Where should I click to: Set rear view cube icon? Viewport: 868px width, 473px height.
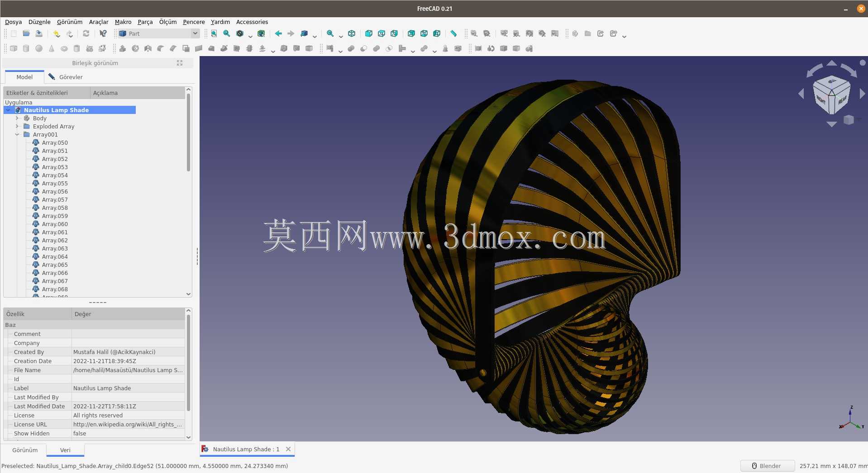coord(411,33)
